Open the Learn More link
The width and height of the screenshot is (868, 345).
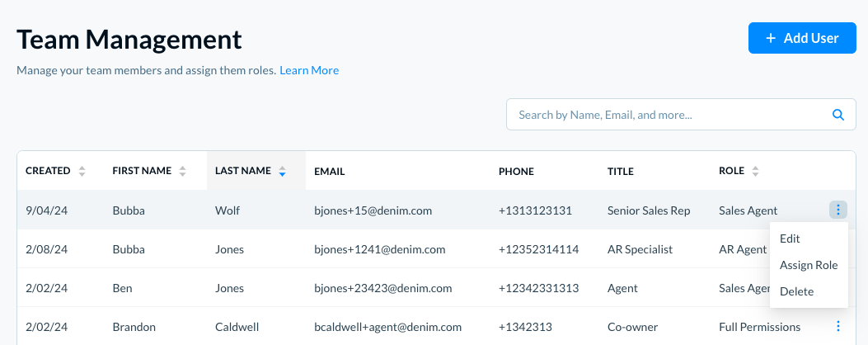(x=309, y=70)
